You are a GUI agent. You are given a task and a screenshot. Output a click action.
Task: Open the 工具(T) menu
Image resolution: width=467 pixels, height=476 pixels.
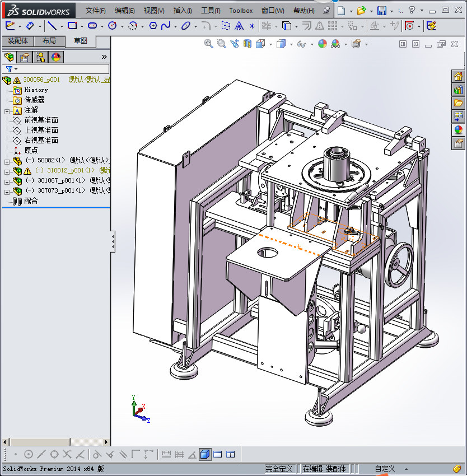[211, 11]
